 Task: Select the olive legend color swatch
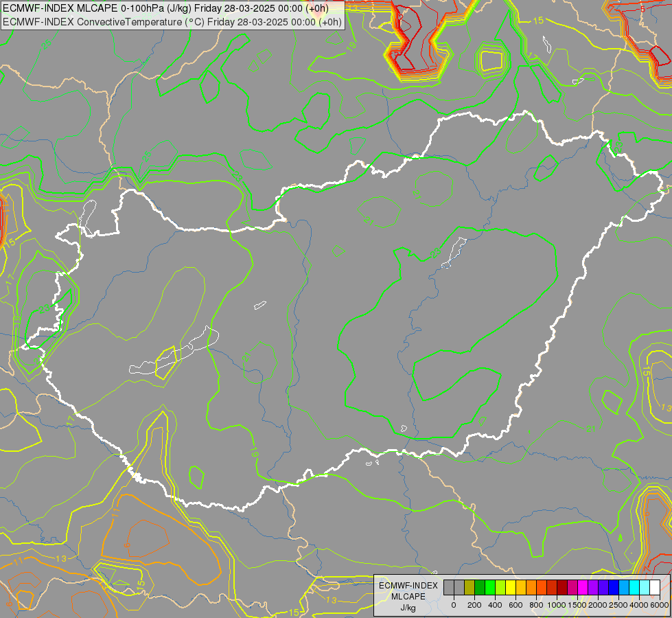470,588
